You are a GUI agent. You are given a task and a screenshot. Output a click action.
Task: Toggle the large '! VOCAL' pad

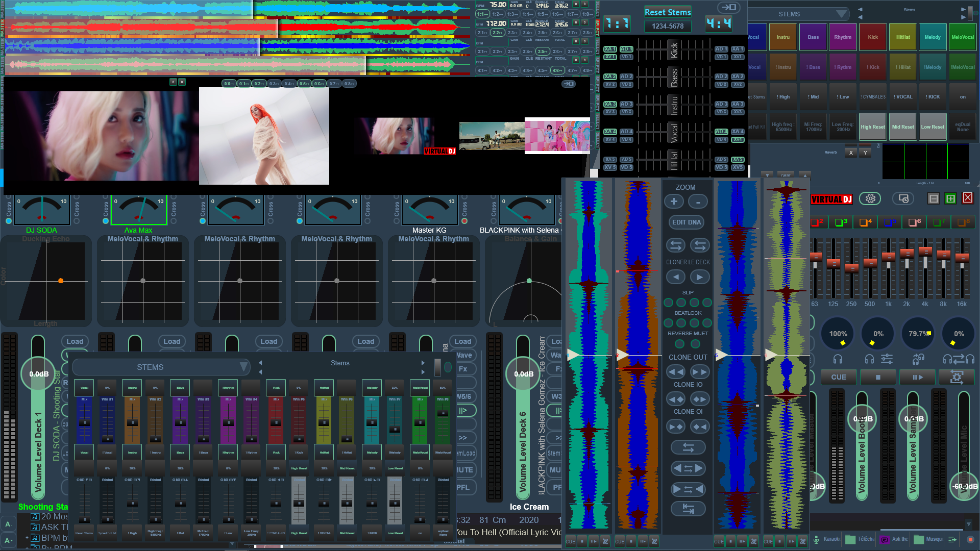pyautogui.click(x=903, y=97)
